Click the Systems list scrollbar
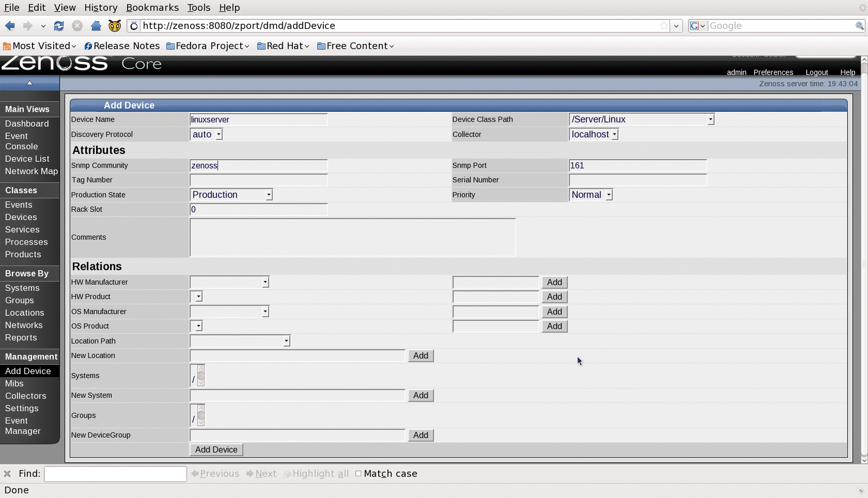 click(201, 375)
